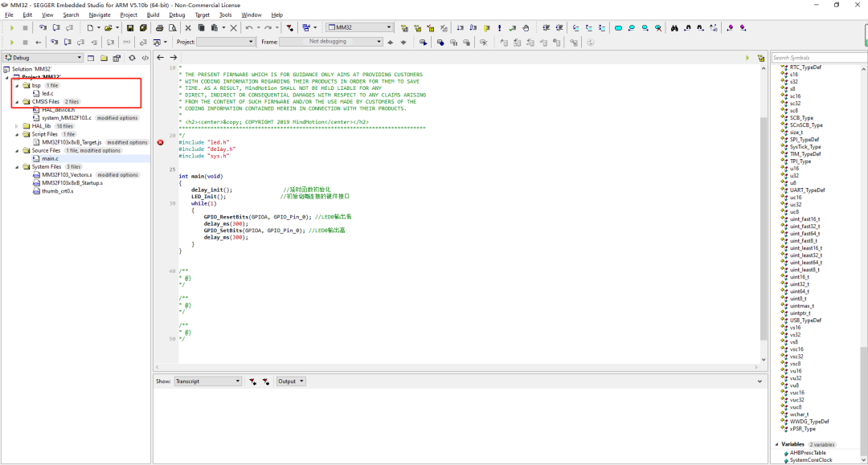Open the File menu
This screenshot has height=465, width=868.
pos(9,15)
